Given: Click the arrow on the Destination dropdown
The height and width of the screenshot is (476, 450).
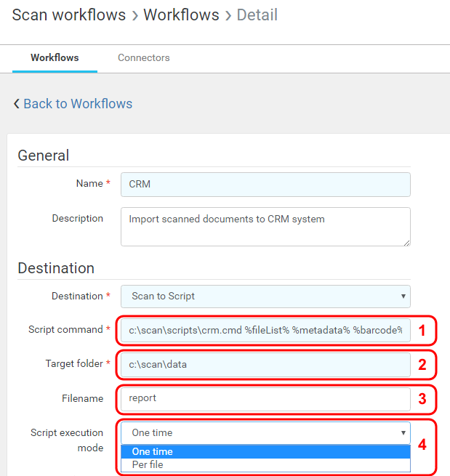Looking at the screenshot, I should click(403, 297).
